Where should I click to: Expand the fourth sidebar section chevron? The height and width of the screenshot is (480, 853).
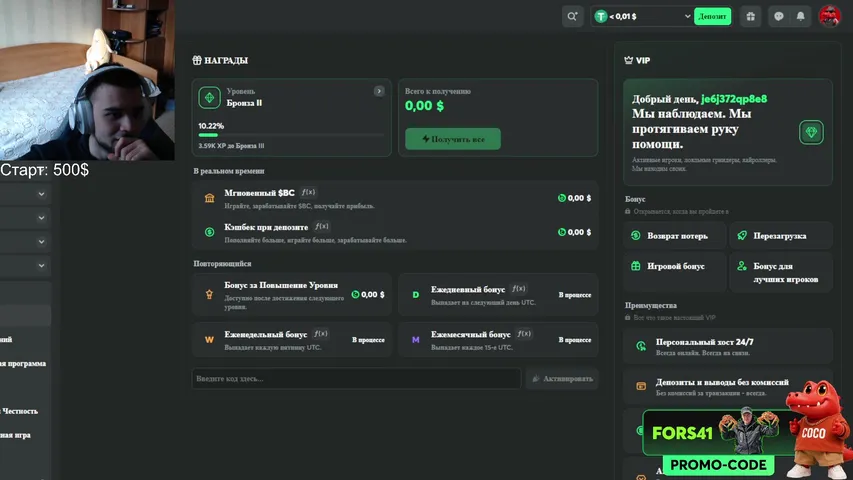point(41,266)
